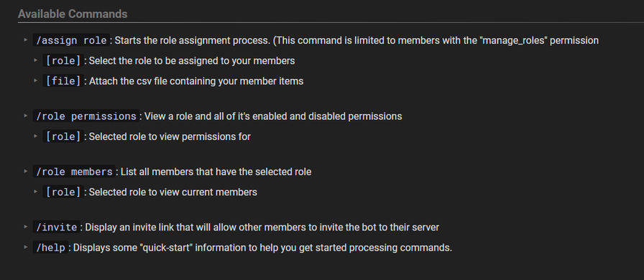Toggle triangle beside [role] under /role members
Viewport: 644px width, 280px height.
coord(36,191)
